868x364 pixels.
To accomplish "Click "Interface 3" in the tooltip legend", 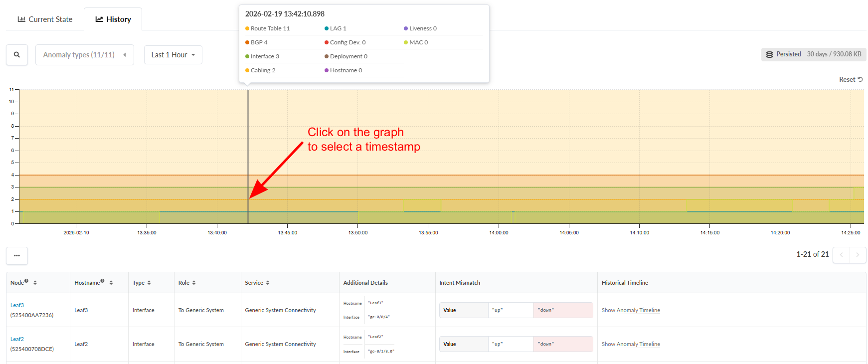I will tap(262, 56).
